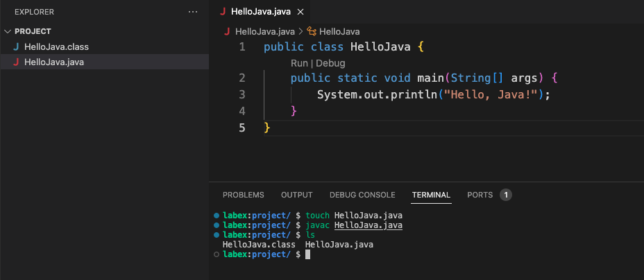This screenshot has width=644, height=280.
Task: Click the Java icon beside HelloJava.class
Action: [x=16, y=46]
